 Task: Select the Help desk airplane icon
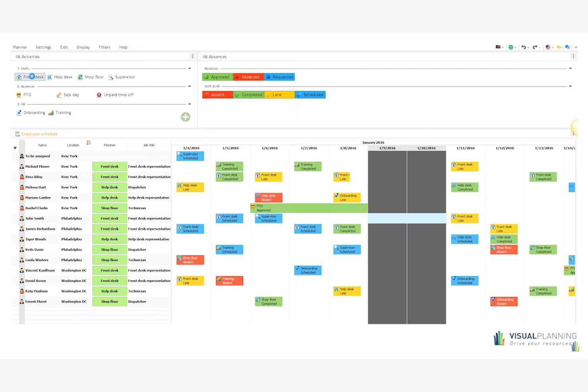[x=50, y=77]
